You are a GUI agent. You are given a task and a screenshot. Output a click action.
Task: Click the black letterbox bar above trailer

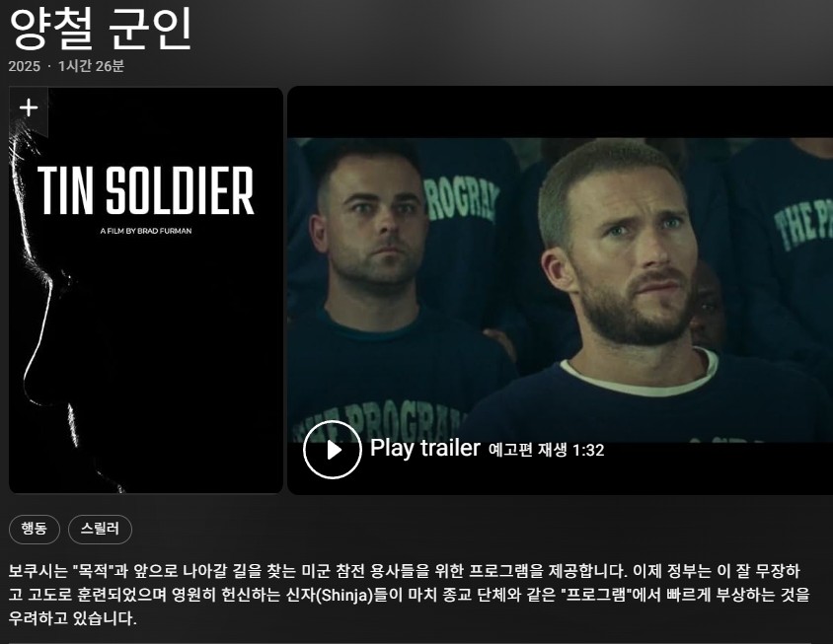coord(560,112)
